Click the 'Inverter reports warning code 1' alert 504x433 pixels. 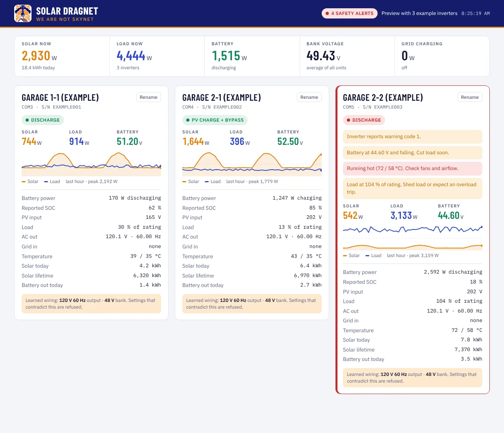(413, 137)
